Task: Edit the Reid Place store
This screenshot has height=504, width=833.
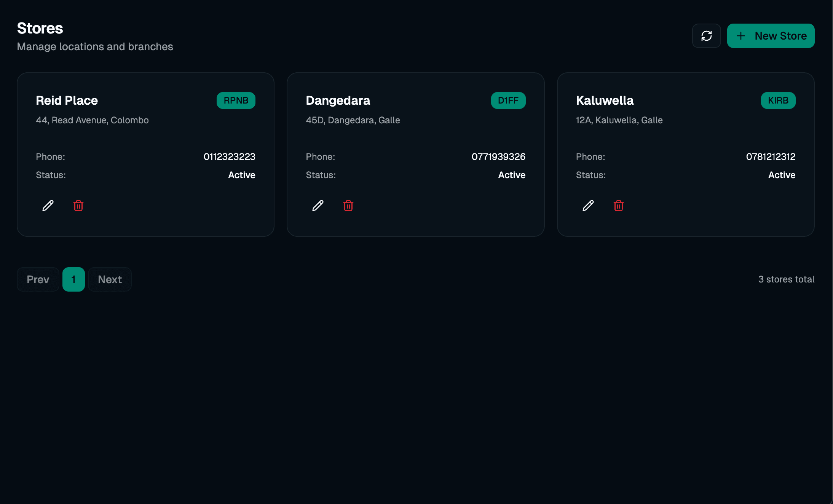Action: (48, 206)
